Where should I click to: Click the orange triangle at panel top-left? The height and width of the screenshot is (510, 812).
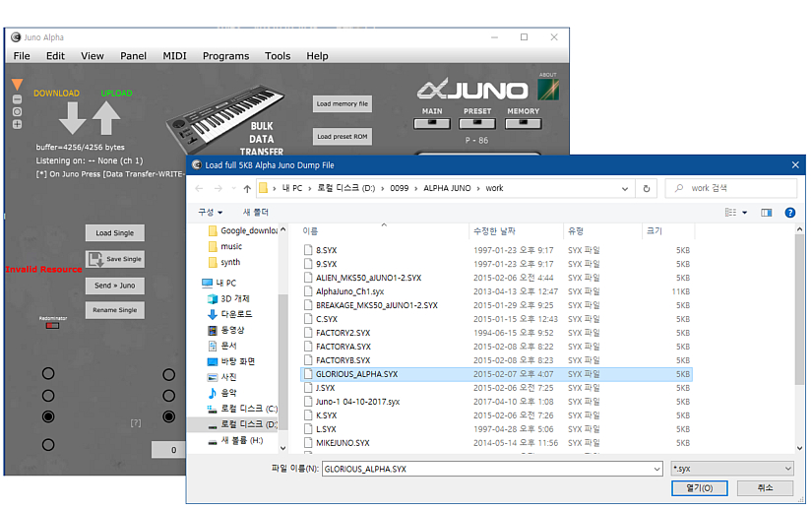17,84
